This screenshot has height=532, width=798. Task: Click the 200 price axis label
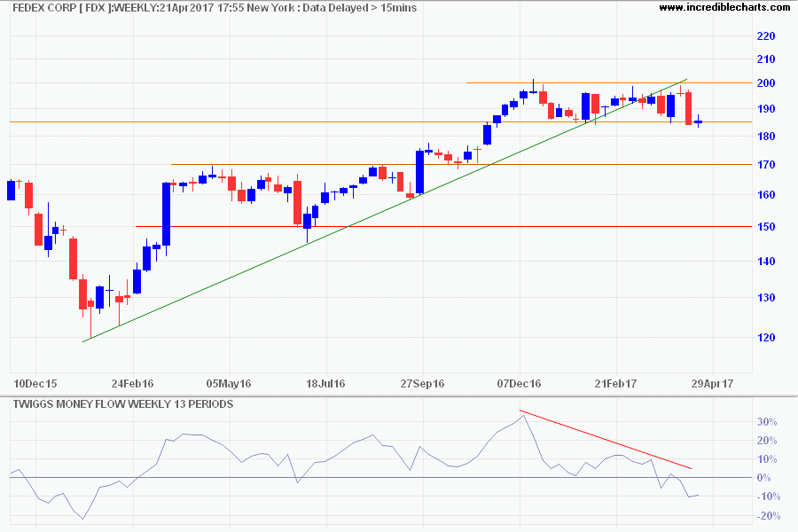click(x=766, y=83)
